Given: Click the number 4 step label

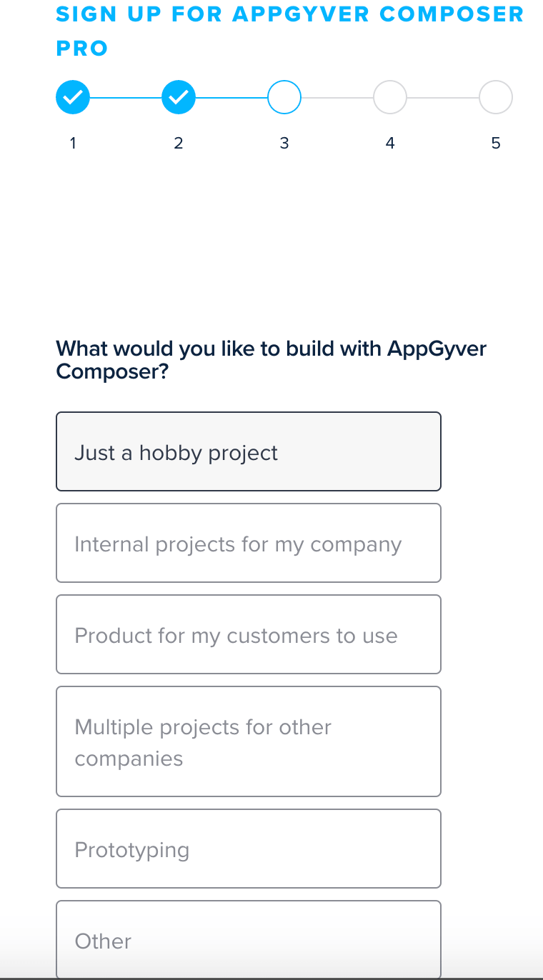Looking at the screenshot, I should coord(390,143).
